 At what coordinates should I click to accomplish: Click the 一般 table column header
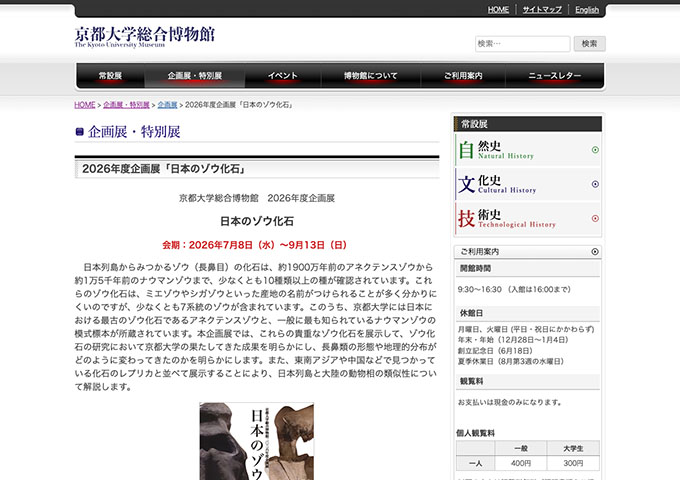coord(521,448)
